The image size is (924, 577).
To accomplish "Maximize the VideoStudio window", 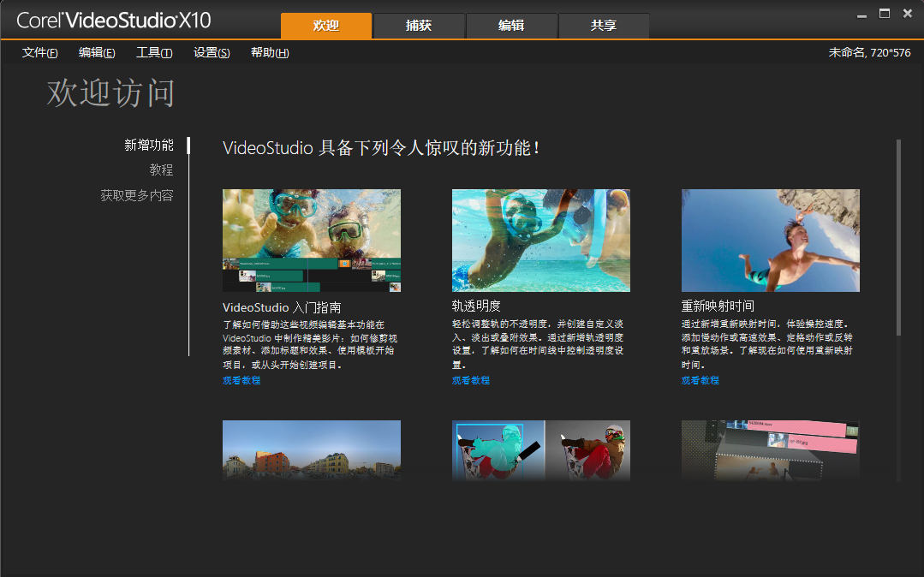I will pos(885,14).
